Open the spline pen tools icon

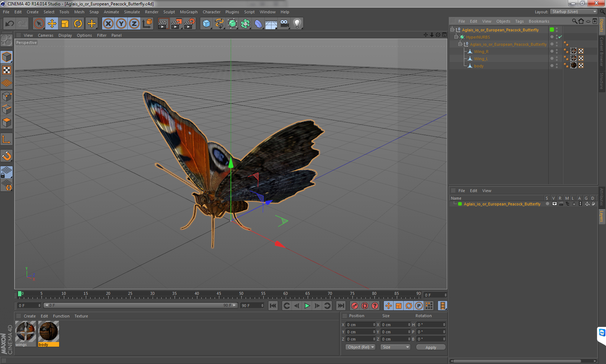(219, 24)
